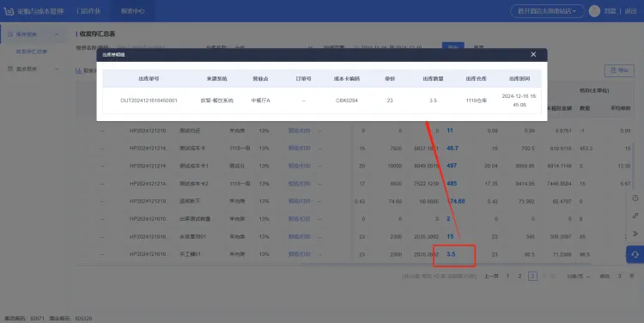Expand the 盘点报表 sidebar group
Viewport: 644px width, 323px height.
[57, 69]
